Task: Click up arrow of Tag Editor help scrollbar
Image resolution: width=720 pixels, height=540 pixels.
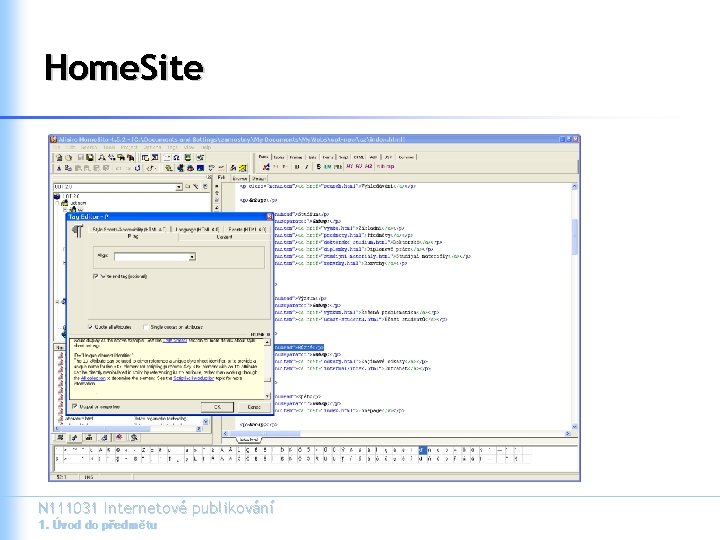Action: pos(267,342)
